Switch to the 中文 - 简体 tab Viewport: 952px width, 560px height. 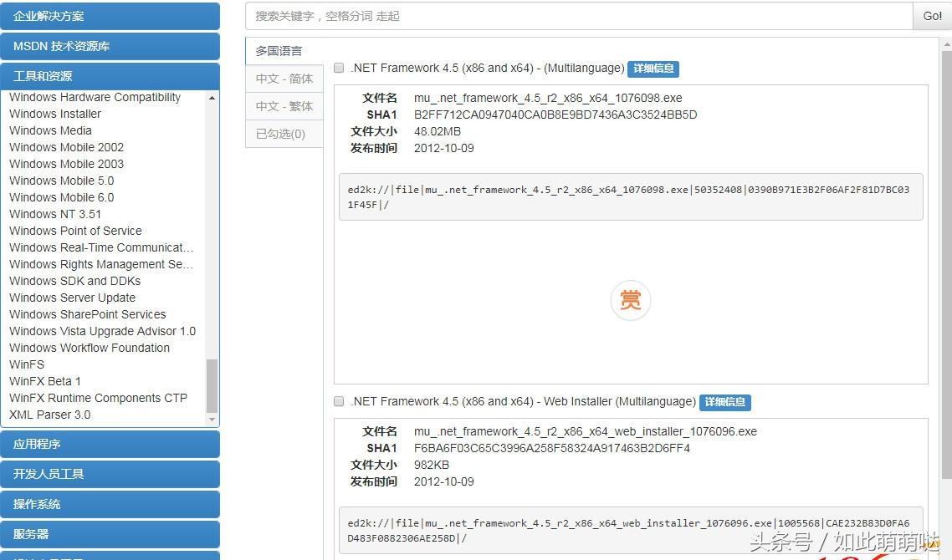[x=284, y=79]
